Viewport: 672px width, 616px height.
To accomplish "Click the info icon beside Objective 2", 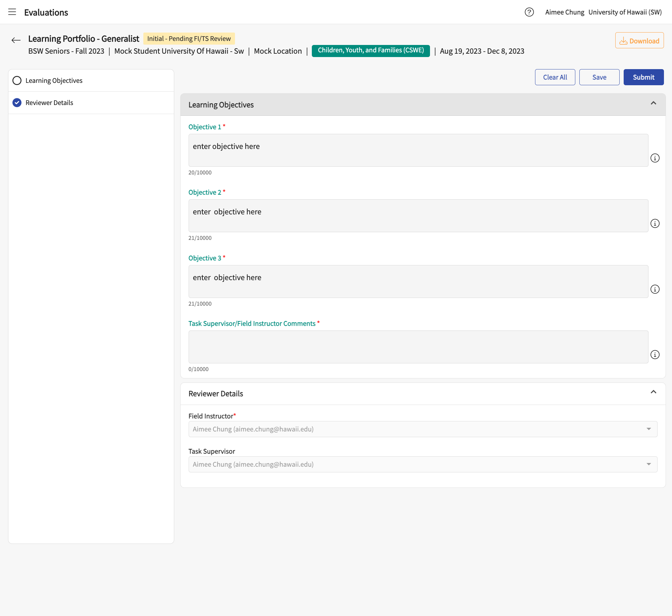I will pyautogui.click(x=655, y=223).
